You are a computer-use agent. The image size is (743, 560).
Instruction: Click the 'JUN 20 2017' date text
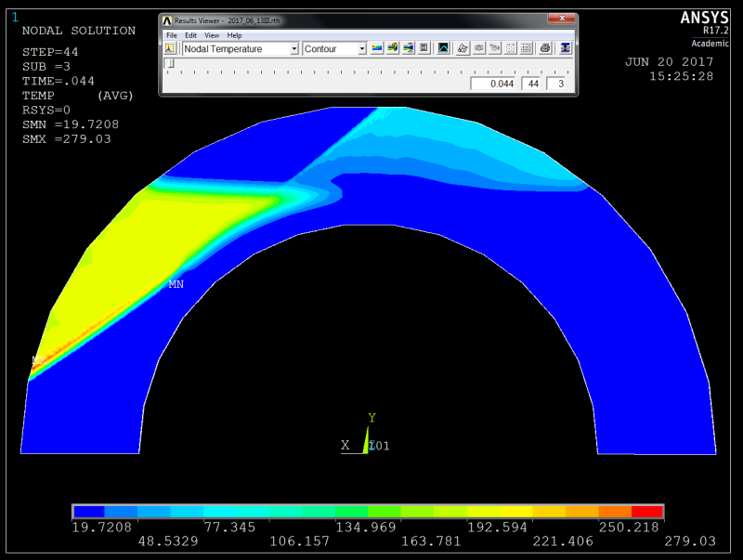coord(669,62)
